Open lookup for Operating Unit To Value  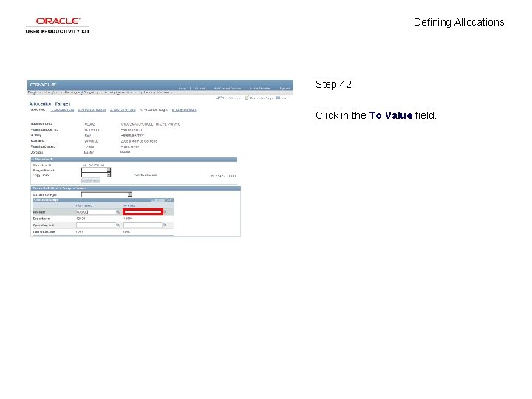point(164,225)
